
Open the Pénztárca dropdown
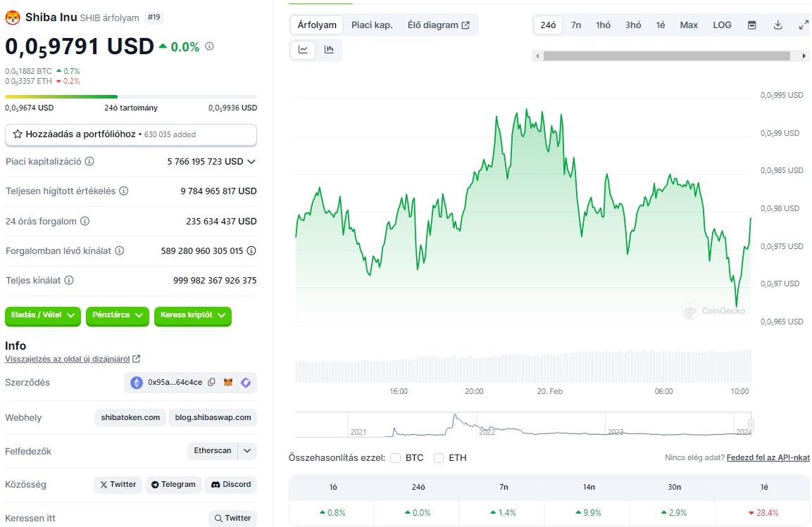point(118,315)
